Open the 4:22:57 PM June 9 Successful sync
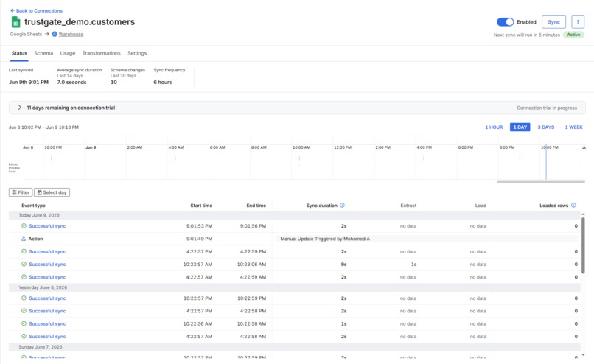 (x=47, y=251)
